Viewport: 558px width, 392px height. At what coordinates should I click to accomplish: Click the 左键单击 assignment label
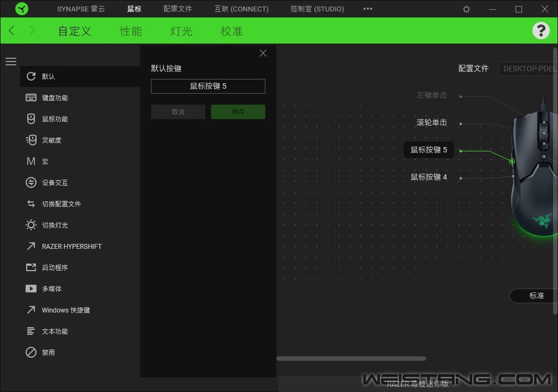[x=432, y=95]
